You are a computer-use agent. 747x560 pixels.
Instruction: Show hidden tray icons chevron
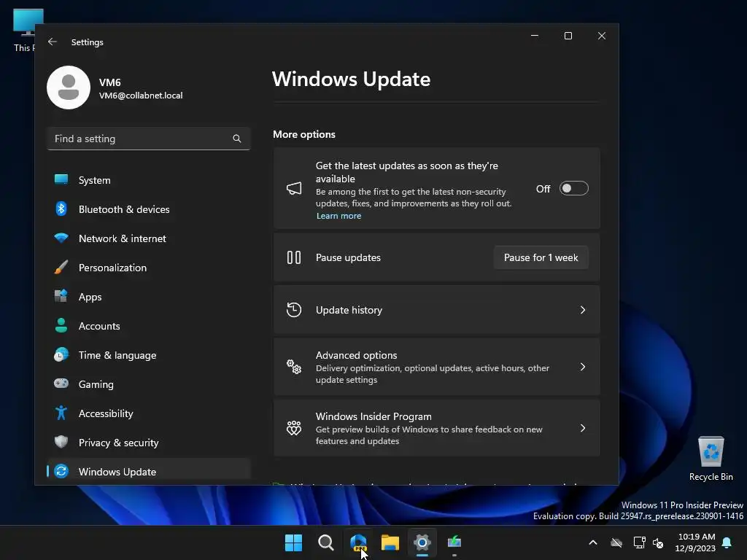593,542
